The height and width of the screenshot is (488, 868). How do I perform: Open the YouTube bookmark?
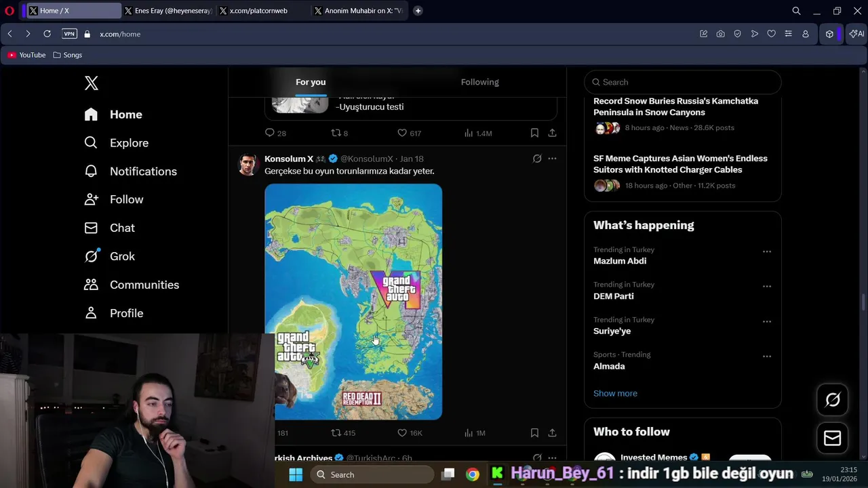tap(27, 55)
